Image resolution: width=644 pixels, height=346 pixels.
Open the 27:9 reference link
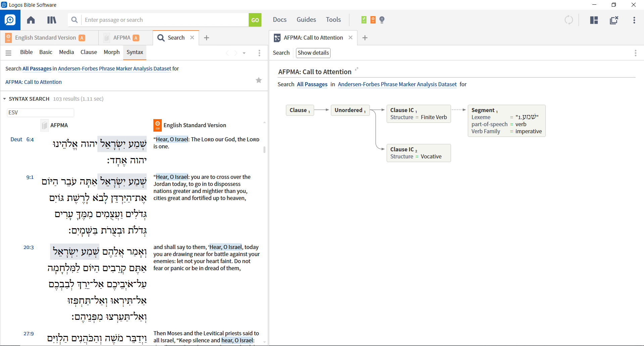[29, 334]
